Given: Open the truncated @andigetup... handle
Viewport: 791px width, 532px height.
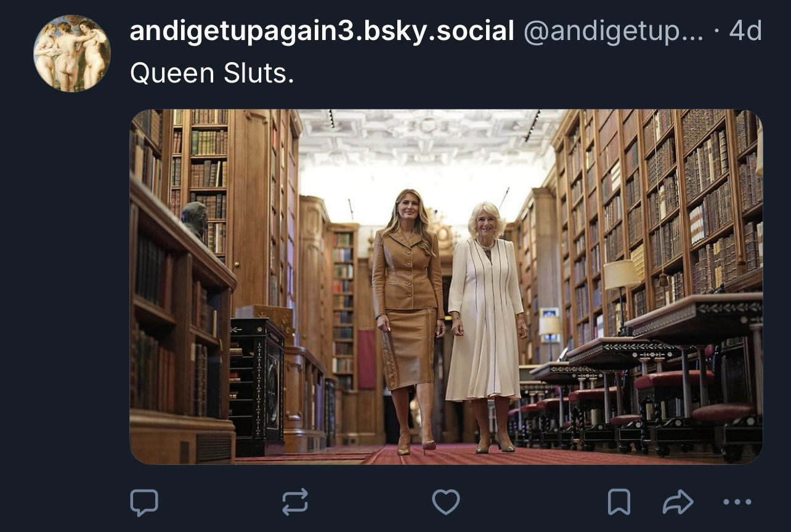Looking at the screenshot, I should [613, 31].
